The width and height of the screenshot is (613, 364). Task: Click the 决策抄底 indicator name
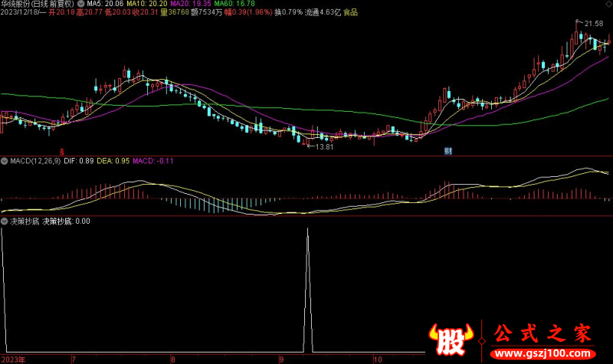click(x=25, y=221)
